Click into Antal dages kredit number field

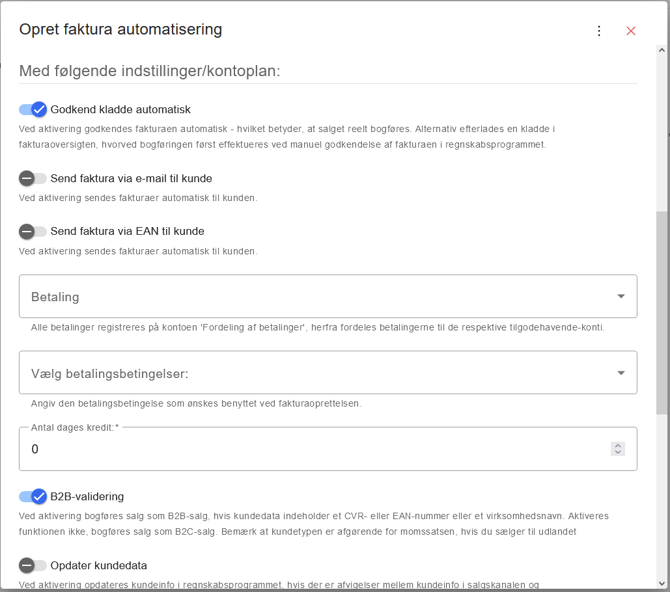(x=328, y=449)
